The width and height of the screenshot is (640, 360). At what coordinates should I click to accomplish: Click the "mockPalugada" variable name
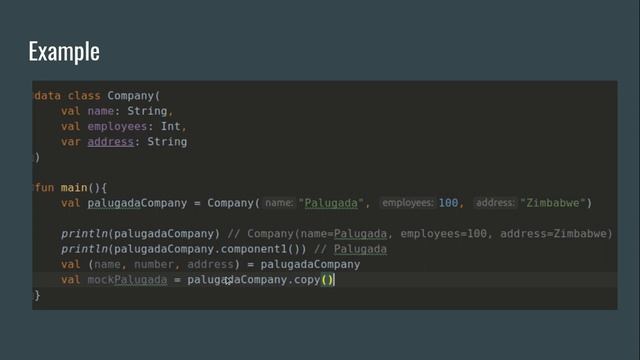click(x=127, y=280)
